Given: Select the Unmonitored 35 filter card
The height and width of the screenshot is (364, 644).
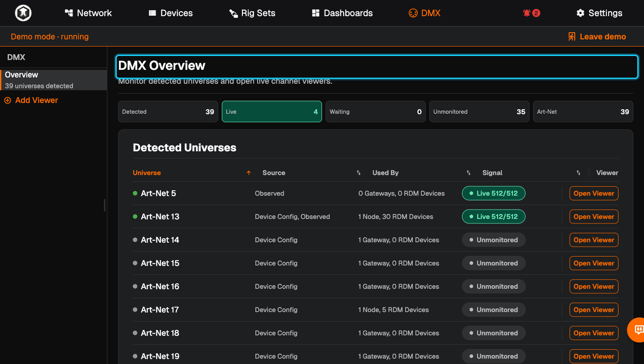Looking at the screenshot, I should [479, 111].
